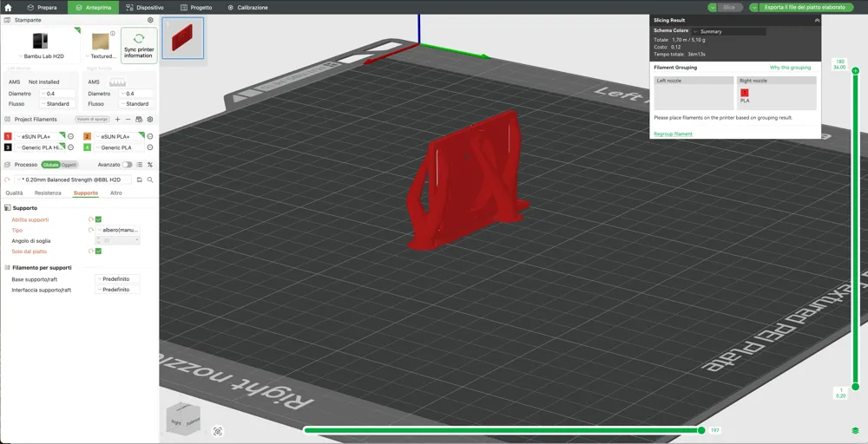Open the Base supporto/raft filament dropdown
Screen dimensions: 868x444
(117, 279)
